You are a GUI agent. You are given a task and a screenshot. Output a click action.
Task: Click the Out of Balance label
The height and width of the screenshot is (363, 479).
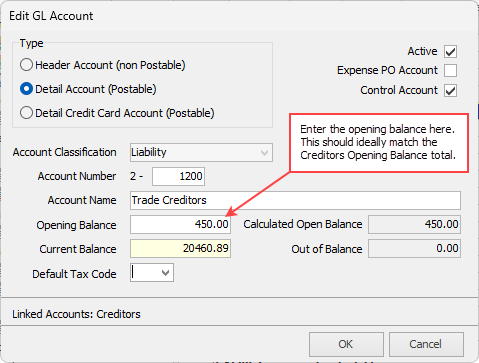pos(327,249)
